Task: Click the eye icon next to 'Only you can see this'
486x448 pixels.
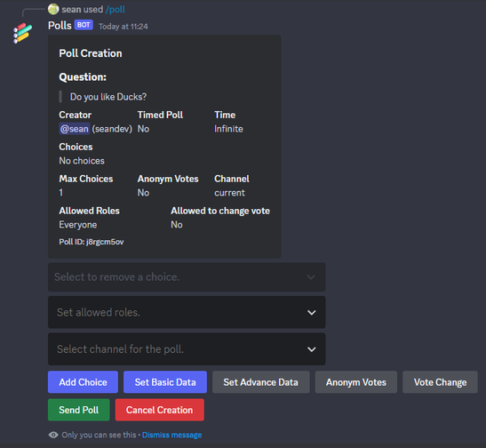Action: click(x=53, y=435)
